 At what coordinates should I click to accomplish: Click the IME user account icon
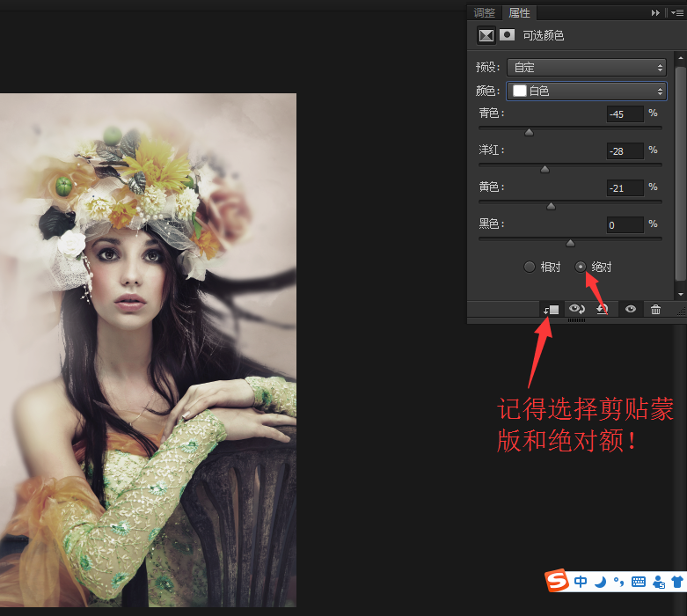[x=659, y=583]
